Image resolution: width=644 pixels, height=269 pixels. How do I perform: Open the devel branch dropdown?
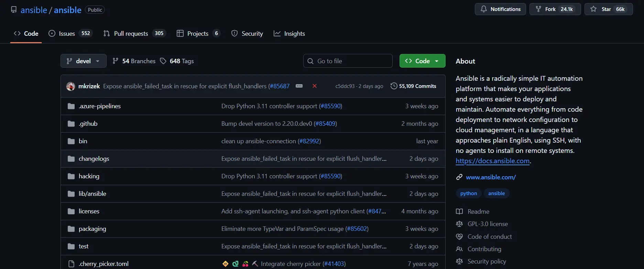[84, 61]
